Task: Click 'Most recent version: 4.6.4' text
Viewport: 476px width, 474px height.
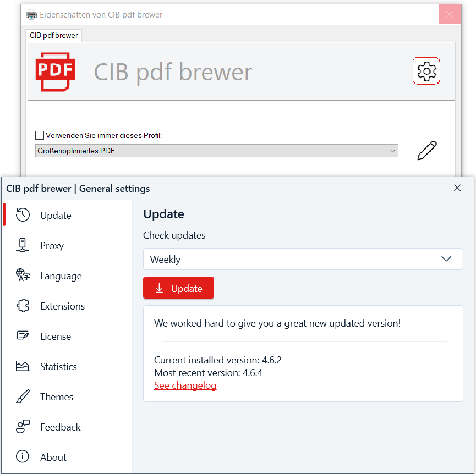Action: click(208, 373)
